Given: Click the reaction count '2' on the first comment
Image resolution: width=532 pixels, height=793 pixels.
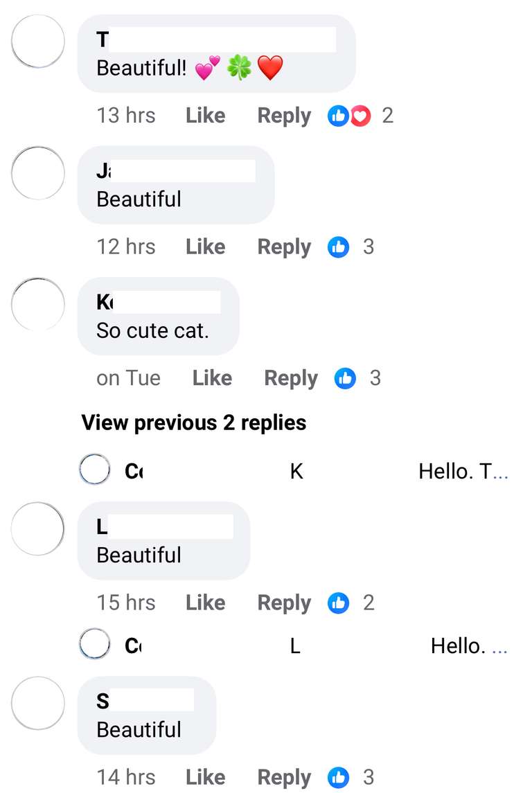Looking at the screenshot, I should point(387,116).
